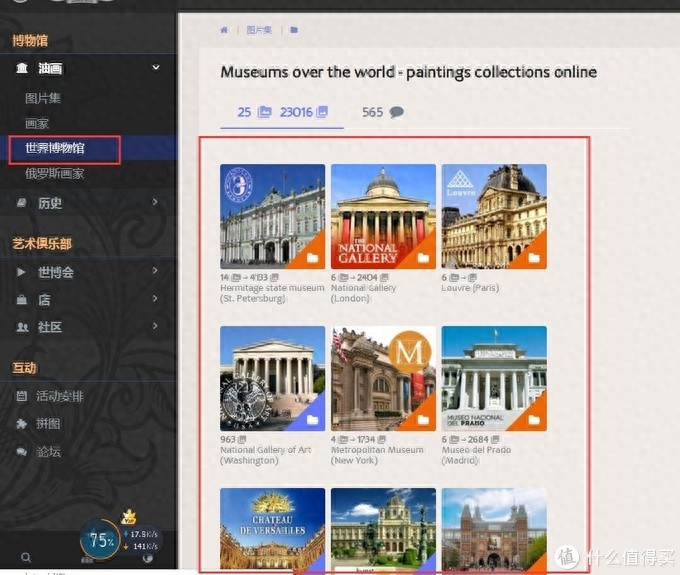This screenshot has height=575, width=680.
Task: Click the shopping bag icon for 店
Action: click(x=21, y=300)
